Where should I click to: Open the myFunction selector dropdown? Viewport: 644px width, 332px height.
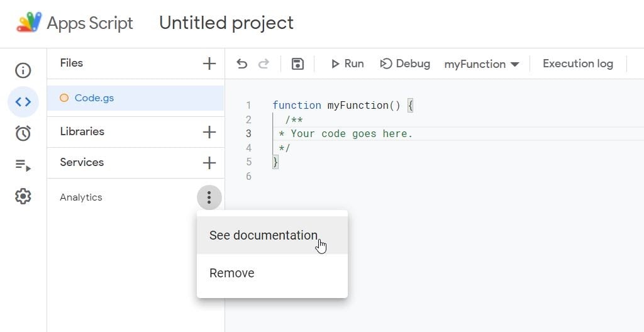[482, 64]
